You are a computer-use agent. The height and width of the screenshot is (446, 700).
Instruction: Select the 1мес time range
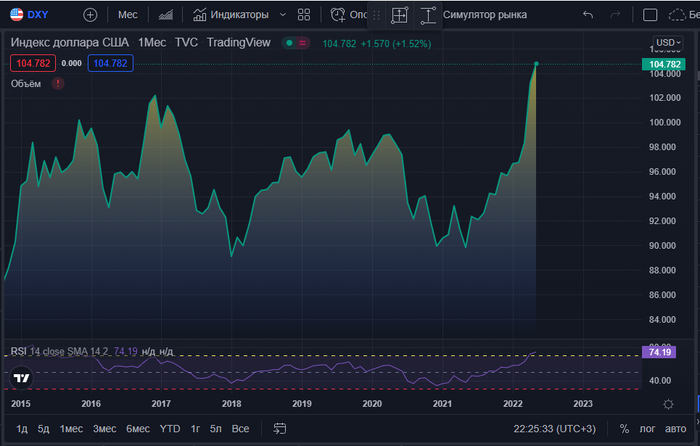tap(71, 428)
